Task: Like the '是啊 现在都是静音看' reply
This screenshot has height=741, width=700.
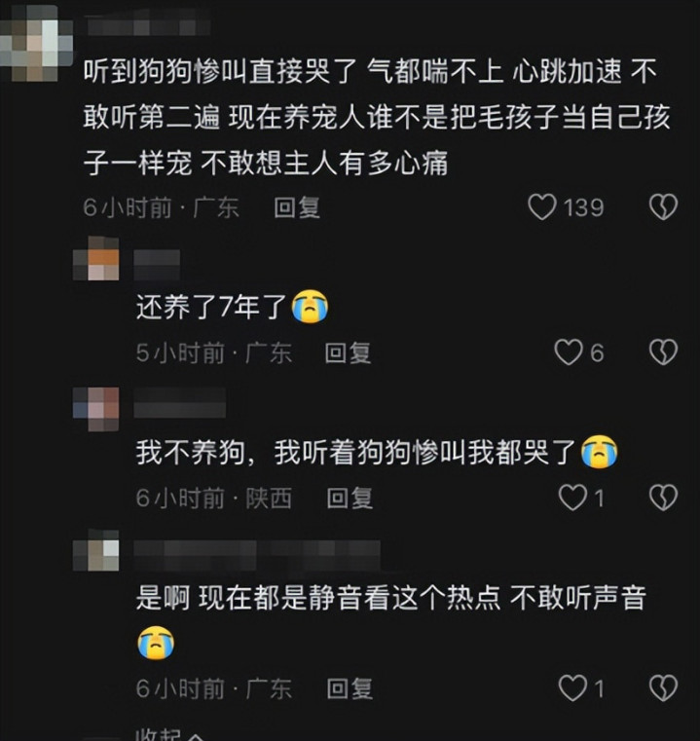Action: click(572, 688)
